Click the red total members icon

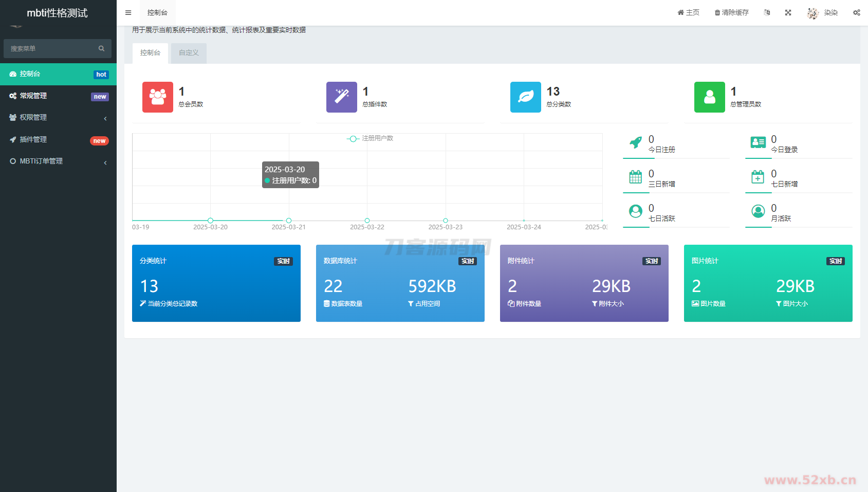point(158,97)
